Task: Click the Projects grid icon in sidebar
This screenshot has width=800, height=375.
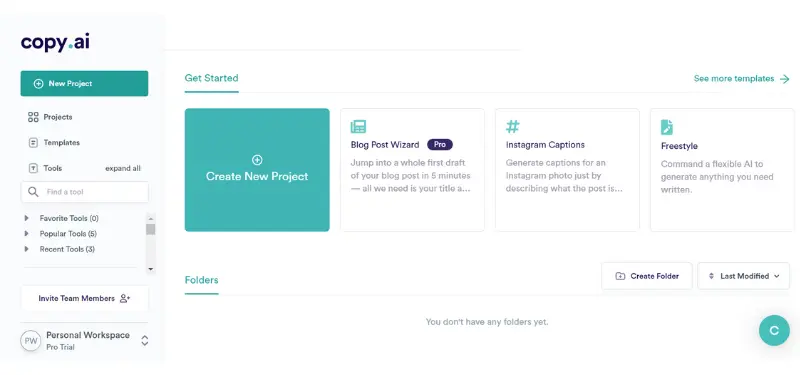Action: click(33, 117)
